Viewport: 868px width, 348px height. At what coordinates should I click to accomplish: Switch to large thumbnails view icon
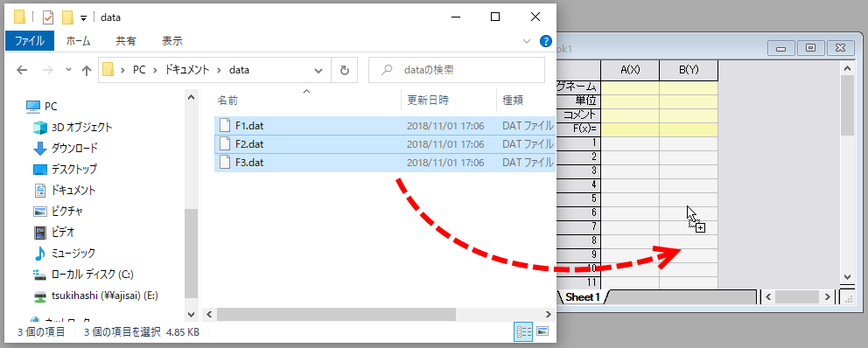(x=542, y=332)
